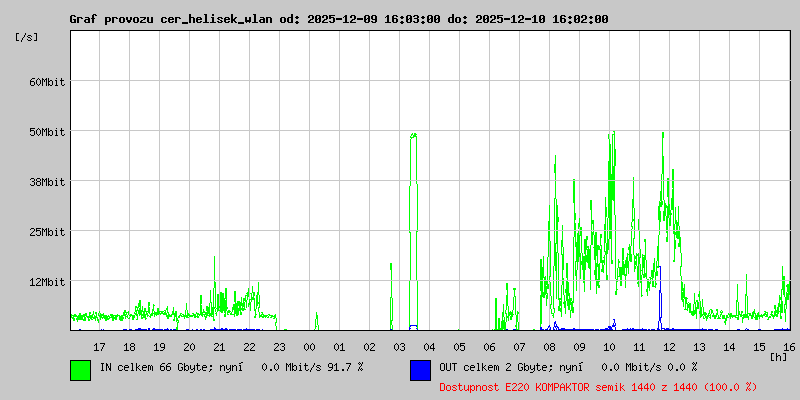Click hour label 16 on the time axis
The image size is (800, 400).
(x=788, y=347)
